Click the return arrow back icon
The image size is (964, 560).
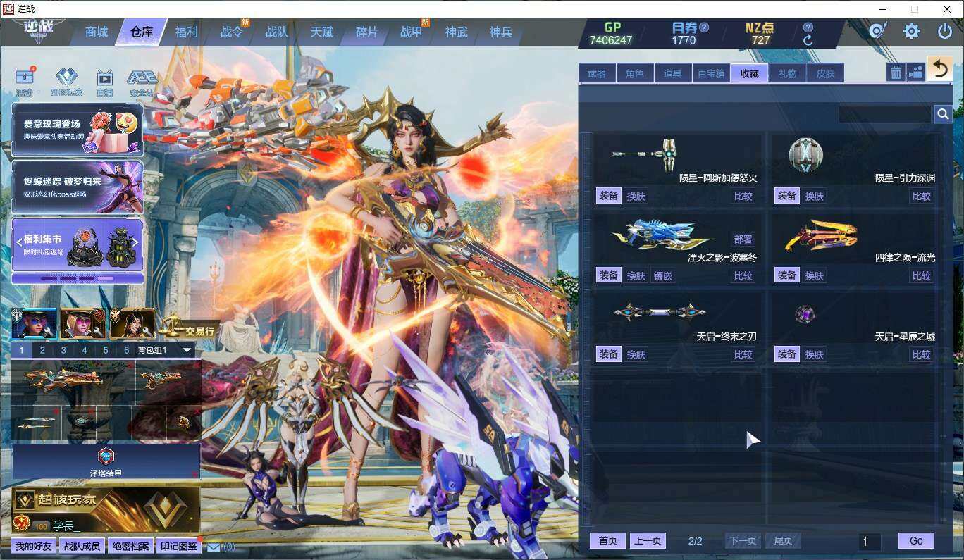940,69
